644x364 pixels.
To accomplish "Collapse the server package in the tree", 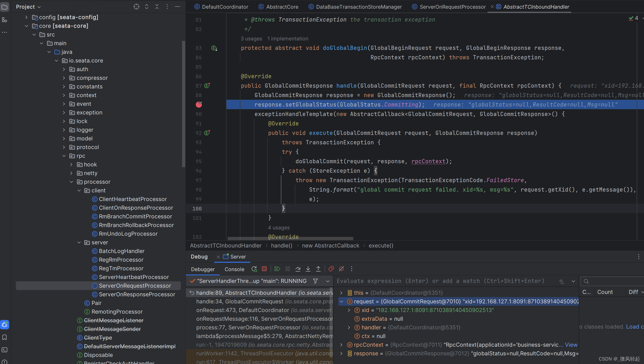I will [x=79, y=242].
